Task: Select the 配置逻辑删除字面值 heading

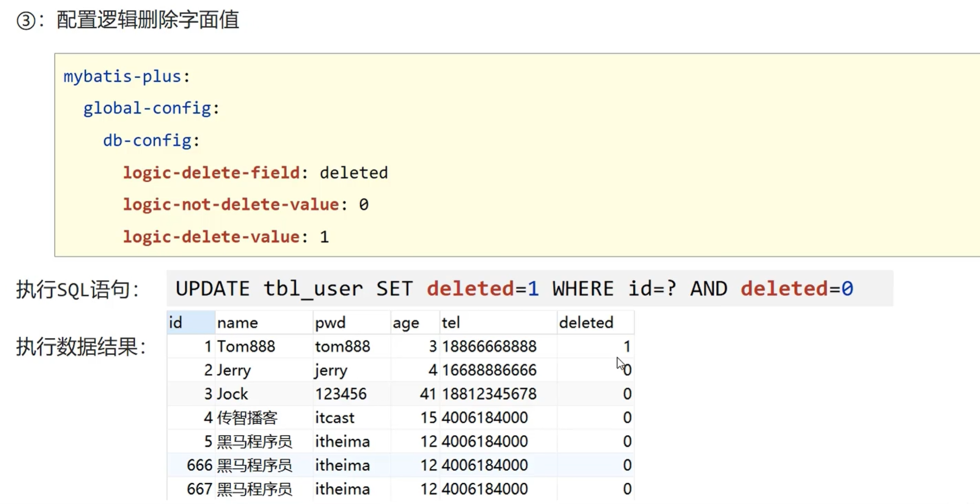Action: tap(148, 20)
